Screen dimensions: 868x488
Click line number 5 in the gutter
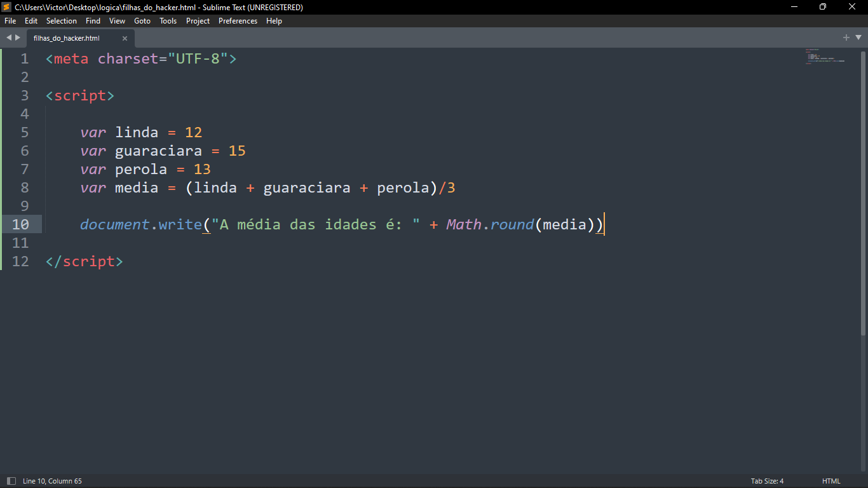tap(25, 132)
